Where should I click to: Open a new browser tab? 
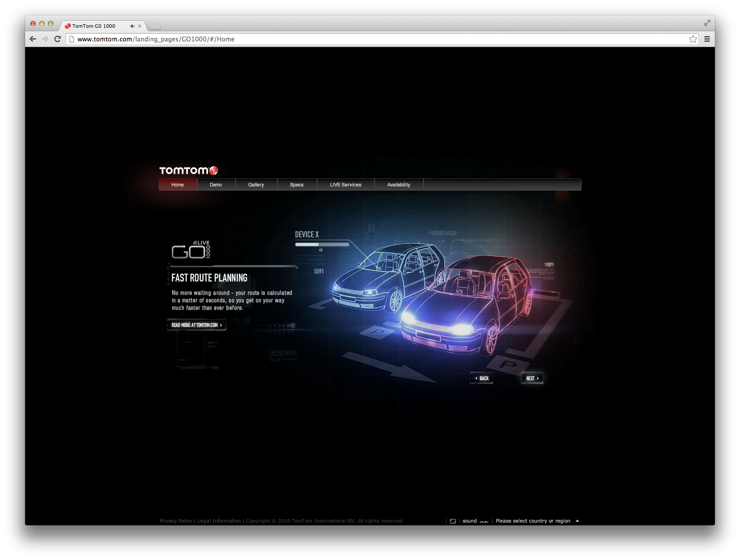click(154, 26)
